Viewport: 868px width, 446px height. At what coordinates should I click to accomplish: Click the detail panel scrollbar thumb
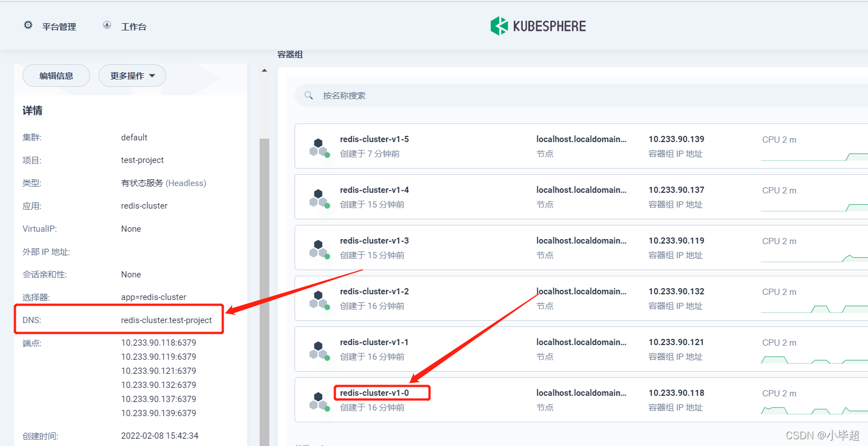(264, 292)
